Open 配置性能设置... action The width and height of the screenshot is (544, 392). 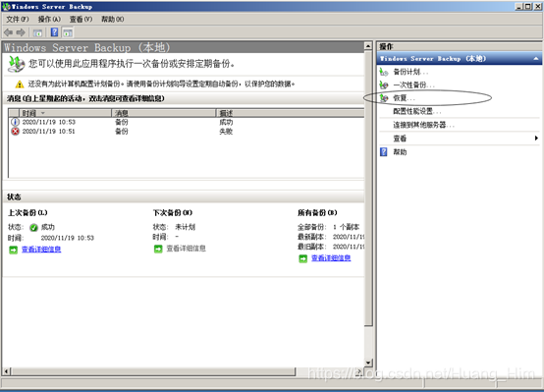(x=417, y=111)
